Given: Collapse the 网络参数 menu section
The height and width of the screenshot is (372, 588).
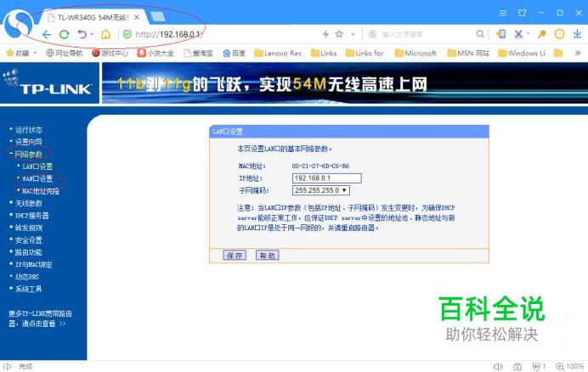Looking at the screenshot, I should point(29,154).
